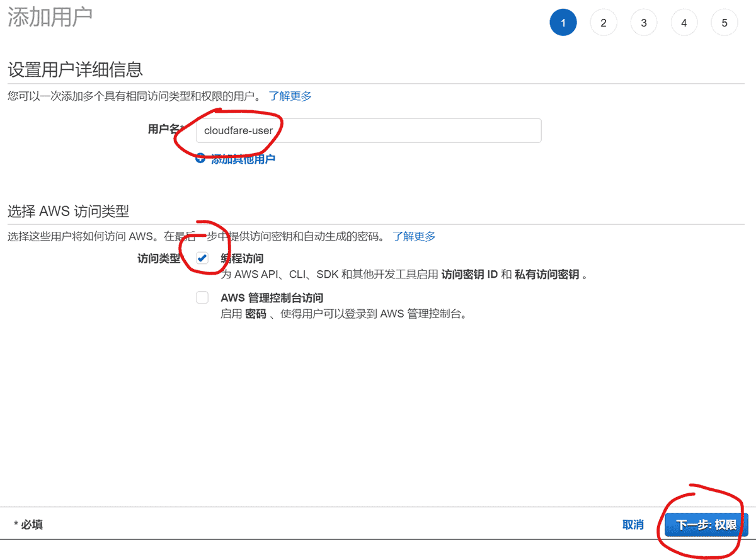Enable the AWS 管理控制台访问 checkbox
The height and width of the screenshot is (560, 756).
pos(202,297)
